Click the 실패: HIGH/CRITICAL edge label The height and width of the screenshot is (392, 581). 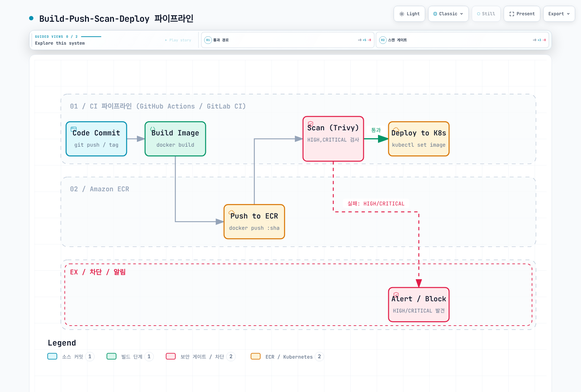(x=376, y=204)
